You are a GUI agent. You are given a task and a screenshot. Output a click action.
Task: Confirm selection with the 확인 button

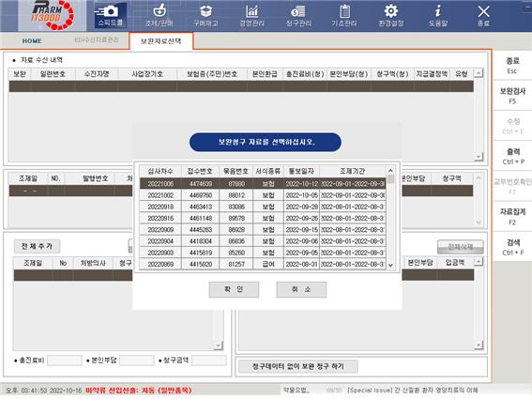[234, 289]
